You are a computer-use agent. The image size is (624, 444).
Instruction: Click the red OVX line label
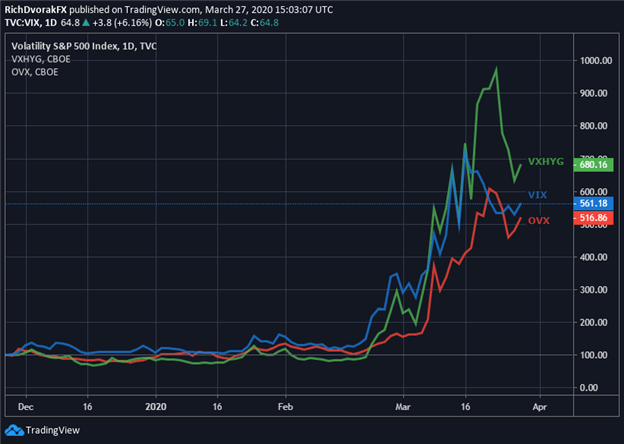click(x=538, y=221)
